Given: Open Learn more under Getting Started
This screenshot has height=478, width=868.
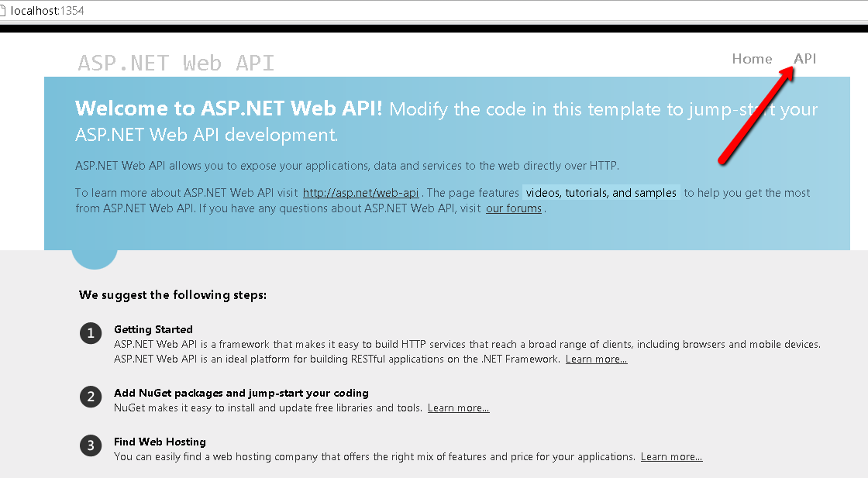Looking at the screenshot, I should pyautogui.click(x=596, y=359).
